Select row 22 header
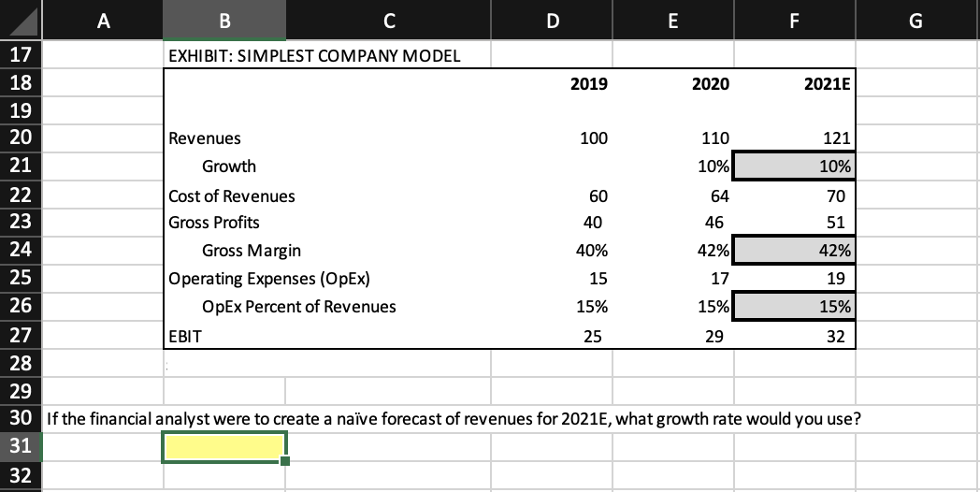 click(21, 195)
